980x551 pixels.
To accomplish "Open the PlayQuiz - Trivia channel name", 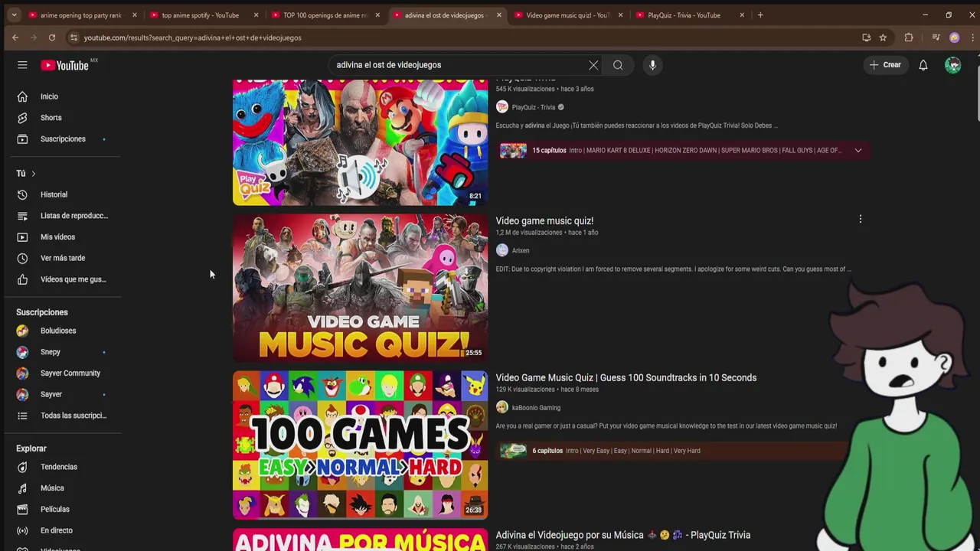I will [x=533, y=108].
